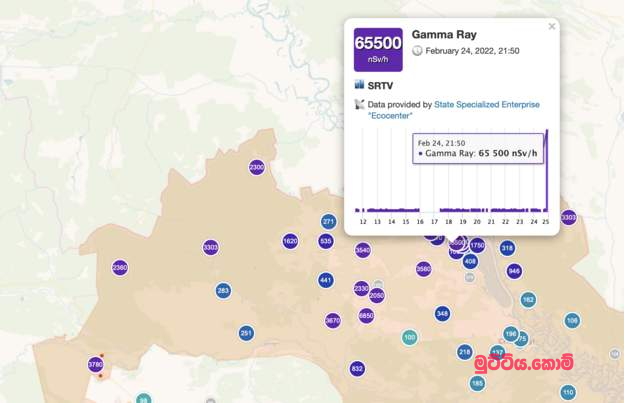
Task: Select the 3780 marker on the map
Action: click(x=96, y=366)
